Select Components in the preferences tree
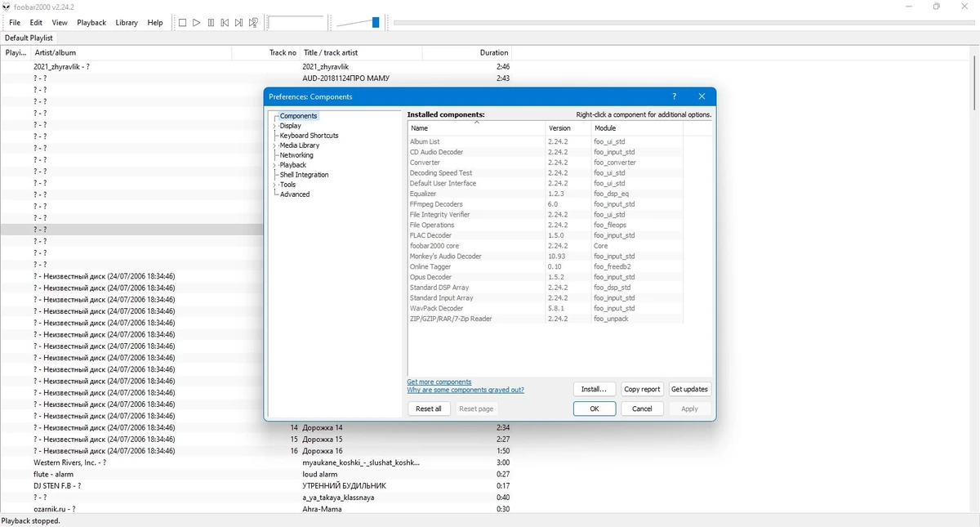980x527 pixels. pos(298,116)
